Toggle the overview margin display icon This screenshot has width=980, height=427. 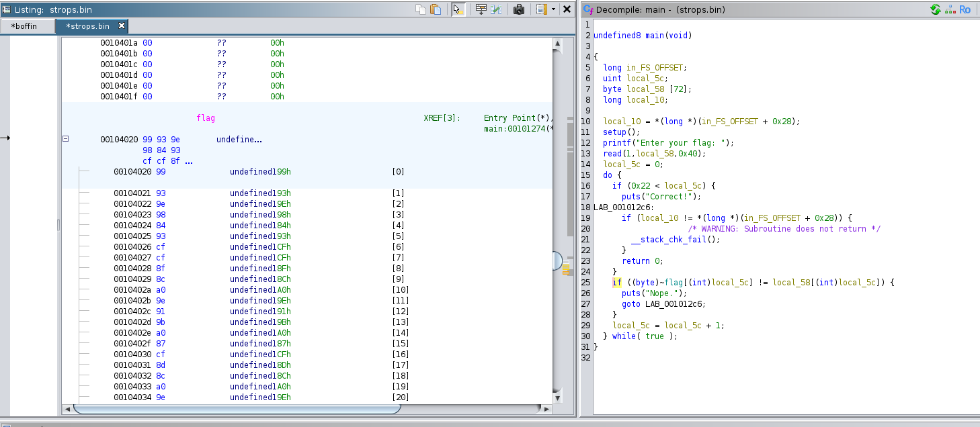coord(541,9)
